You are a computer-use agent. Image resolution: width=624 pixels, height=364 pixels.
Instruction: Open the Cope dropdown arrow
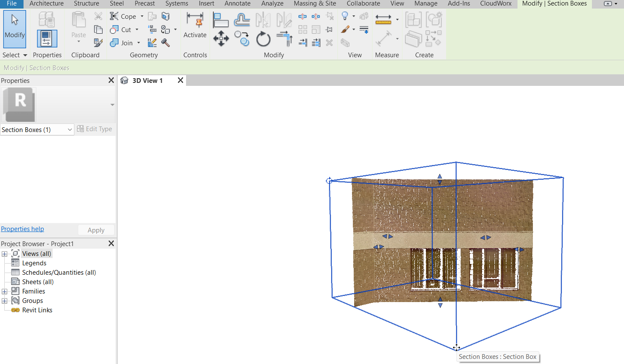pyautogui.click(x=142, y=16)
